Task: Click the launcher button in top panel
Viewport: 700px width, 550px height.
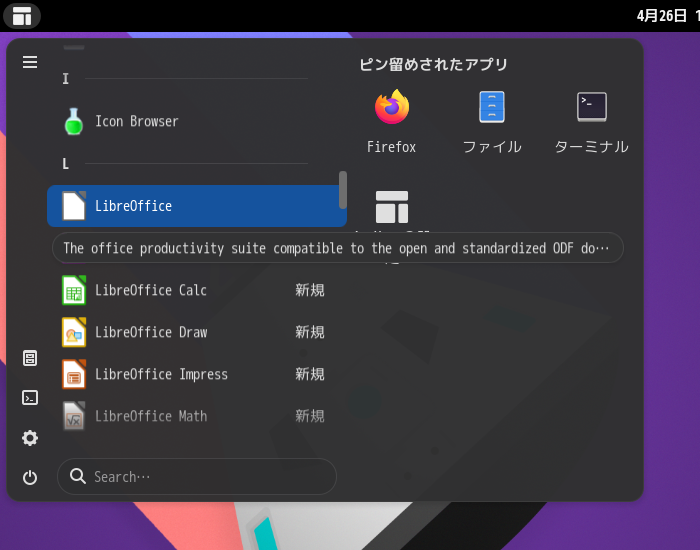Action: (x=22, y=16)
